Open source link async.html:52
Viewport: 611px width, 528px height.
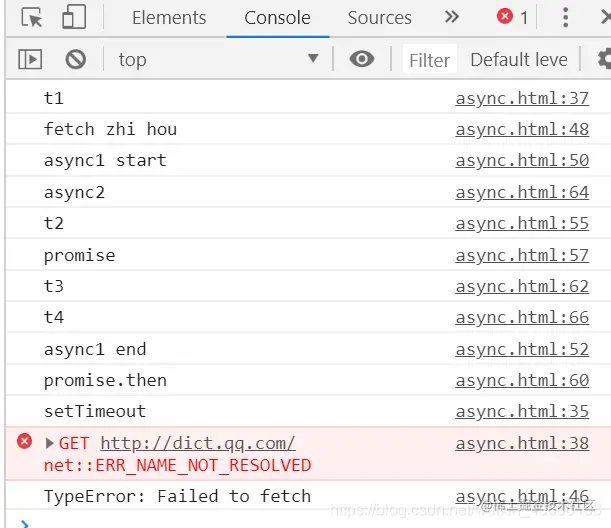click(x=522, y=350)
